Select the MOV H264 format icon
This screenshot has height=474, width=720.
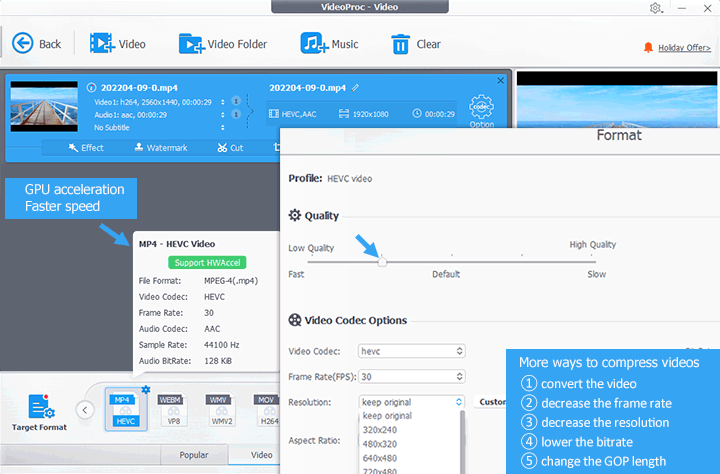tap(267, 410)
